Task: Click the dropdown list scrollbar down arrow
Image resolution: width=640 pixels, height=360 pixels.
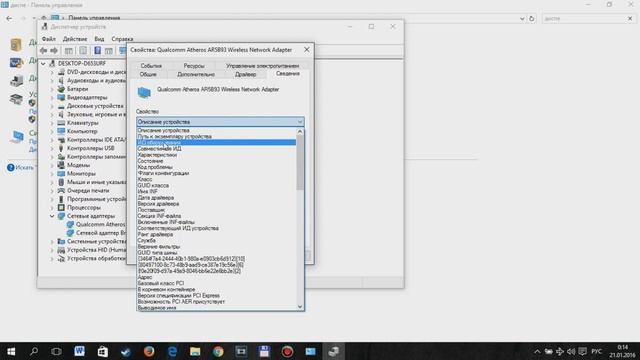Action: coord(300,307)
